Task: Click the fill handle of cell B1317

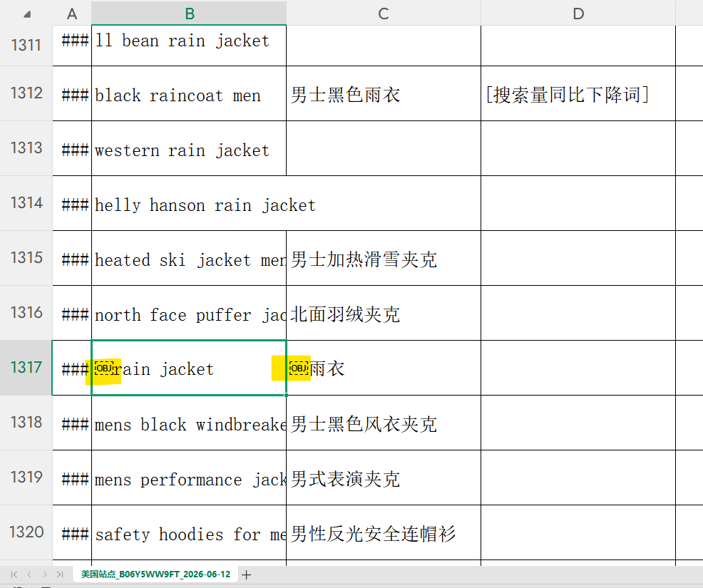Action: (x=286, y=395)
